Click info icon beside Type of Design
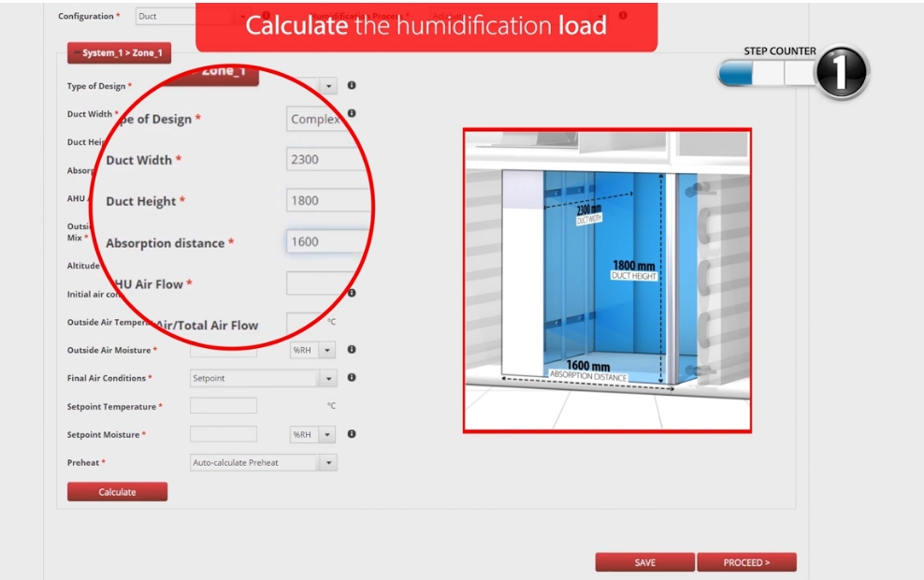This screenshot has height=580, width=924. coord(352,85)
